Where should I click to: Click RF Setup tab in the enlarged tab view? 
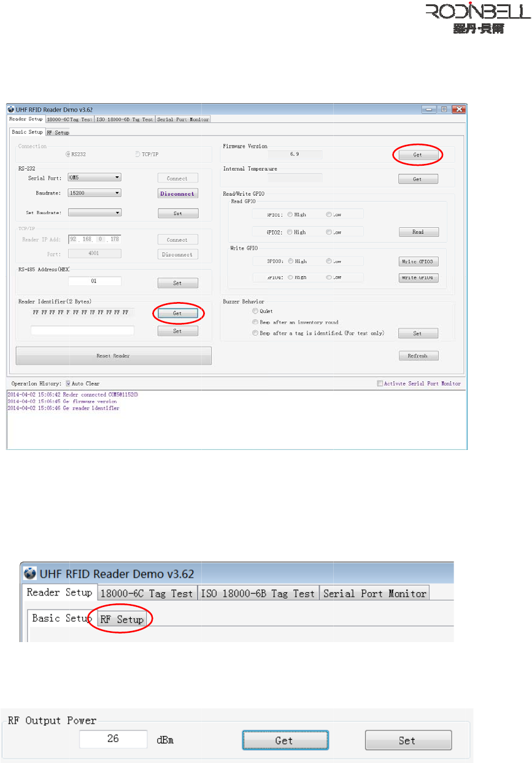(x=121, y=619)
